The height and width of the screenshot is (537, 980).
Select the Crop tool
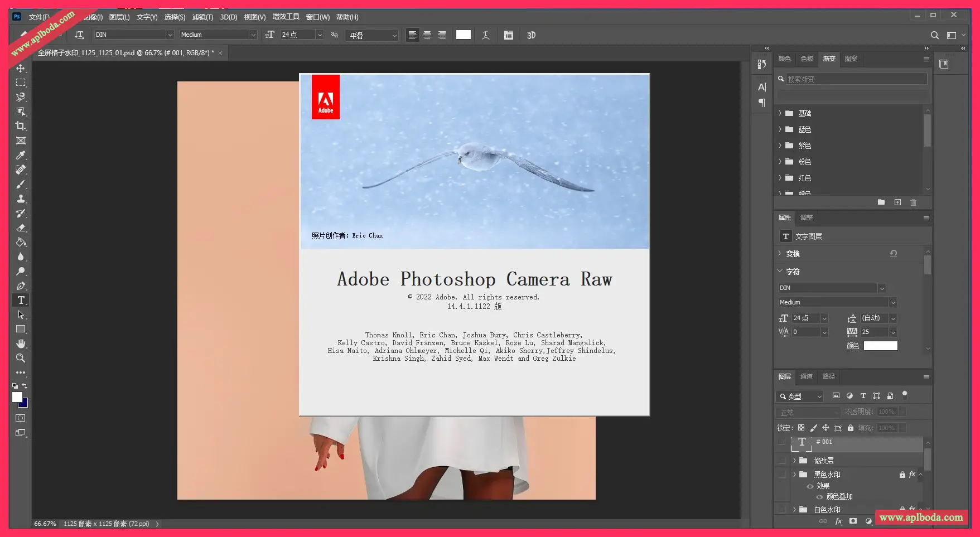click(x=21, y=126)
